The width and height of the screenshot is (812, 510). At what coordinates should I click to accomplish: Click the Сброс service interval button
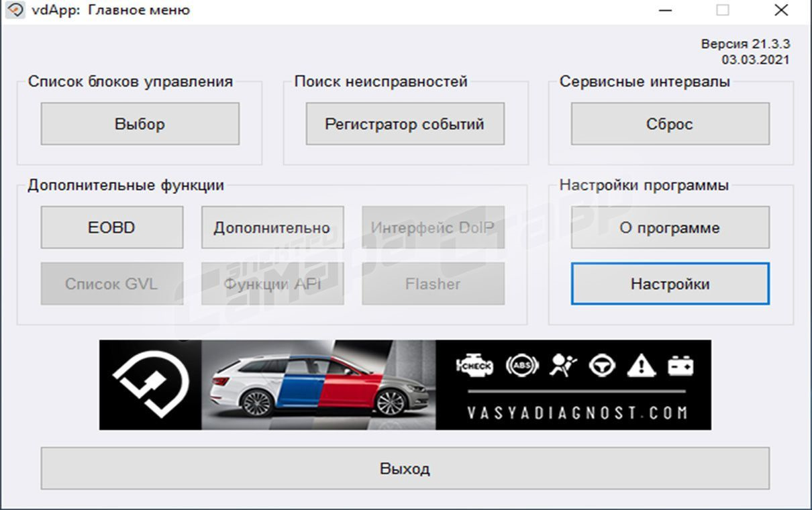670,123
